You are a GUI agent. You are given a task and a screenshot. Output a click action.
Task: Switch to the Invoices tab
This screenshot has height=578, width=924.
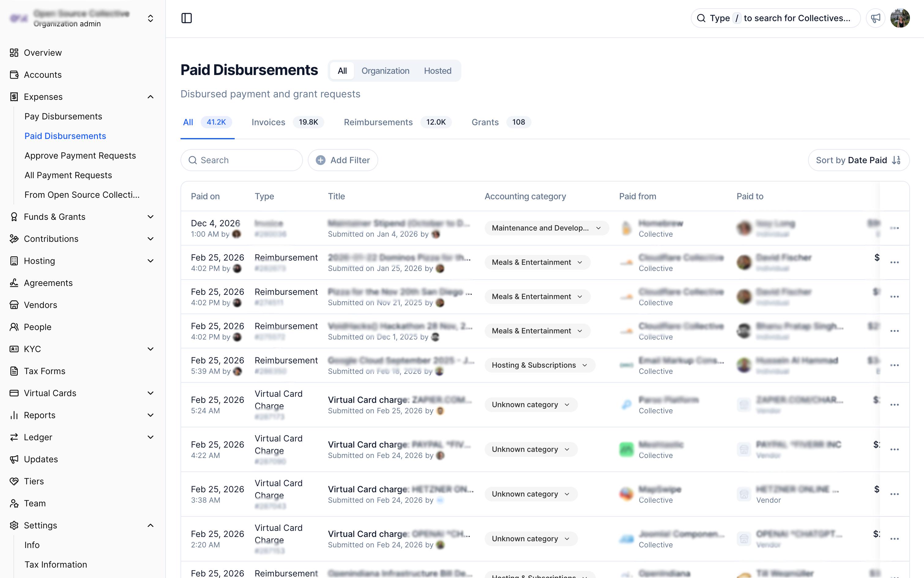[x=268, y=122]
